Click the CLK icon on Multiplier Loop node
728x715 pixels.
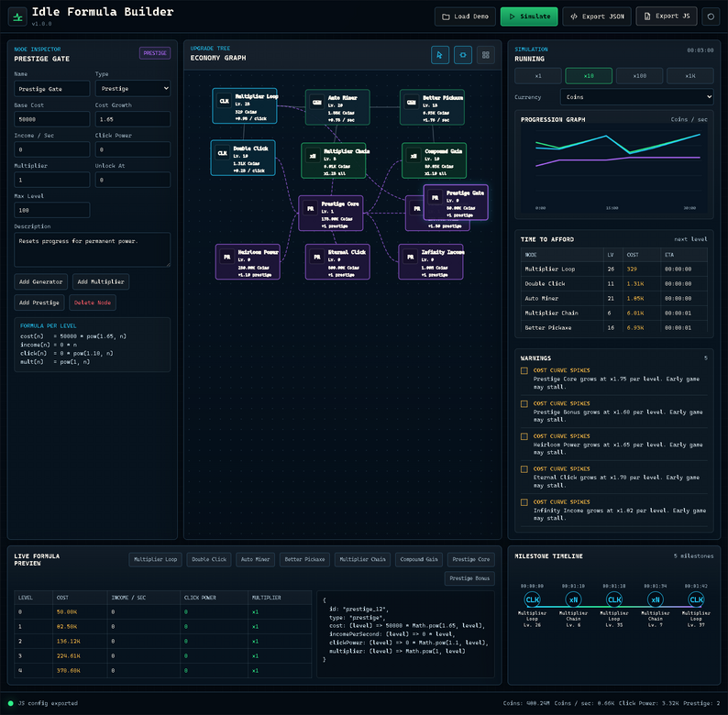(x=225, y=101)
